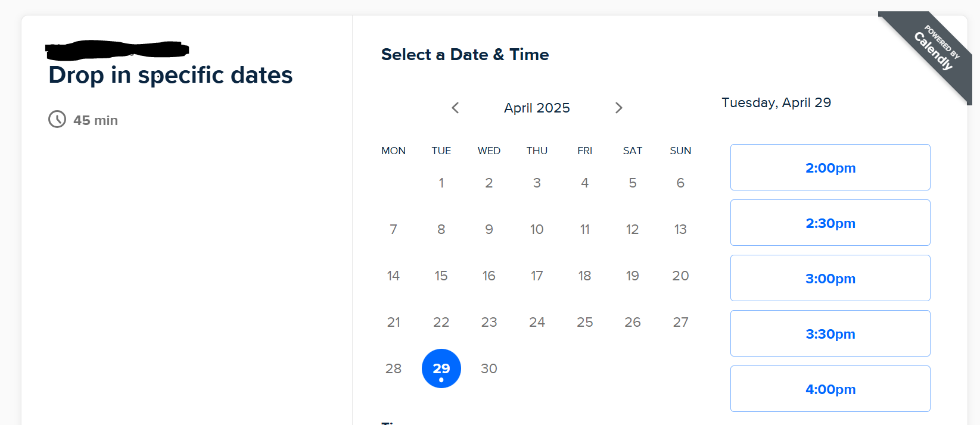Screen dimensions: 980x425
Task: Click April 1 on the calendar
Action: (441, 183)
